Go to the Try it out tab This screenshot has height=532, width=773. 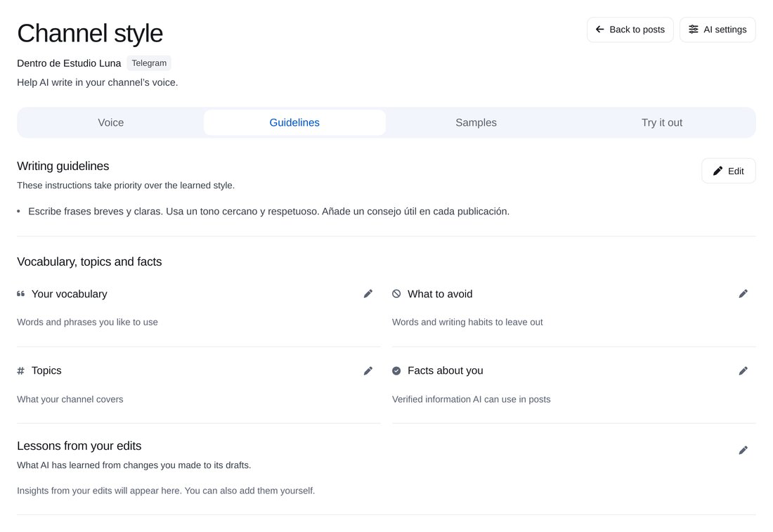(x=661, y=123)
